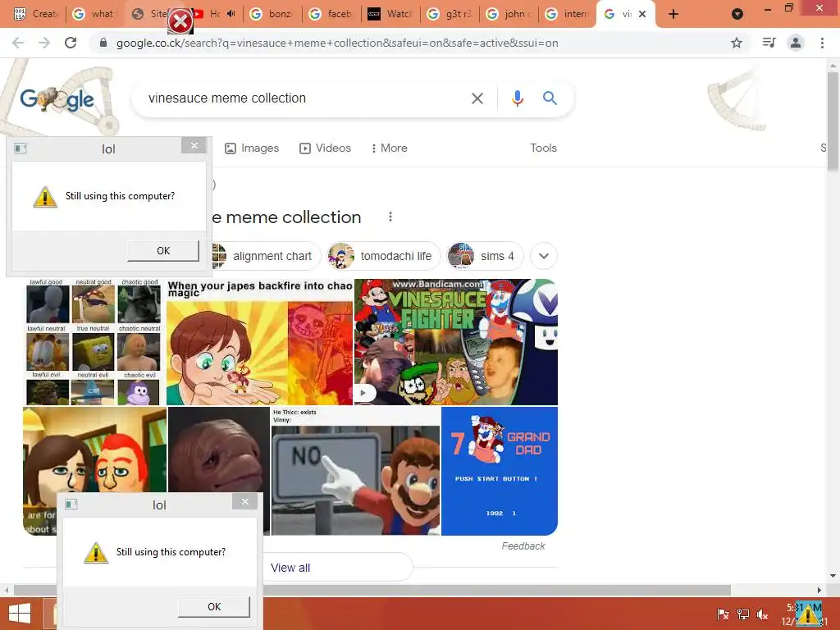Click the red error X icon over tabs
Image resolution: width=840 pixels, height=630 pixels.
pos(180,21)
